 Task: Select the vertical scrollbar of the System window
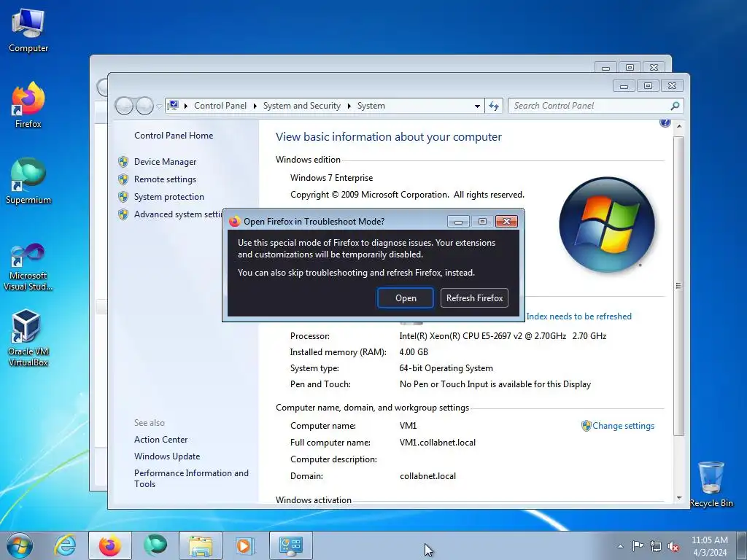679,286
